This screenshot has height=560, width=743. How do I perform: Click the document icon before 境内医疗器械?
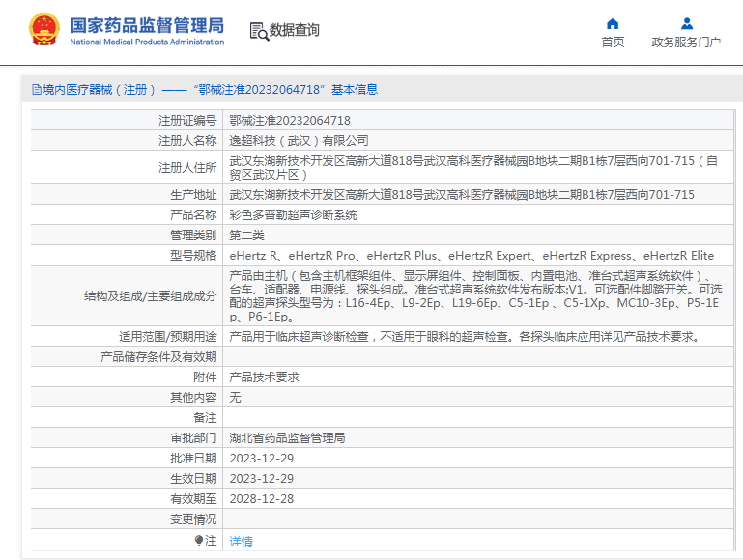click(x=37, y=90)
